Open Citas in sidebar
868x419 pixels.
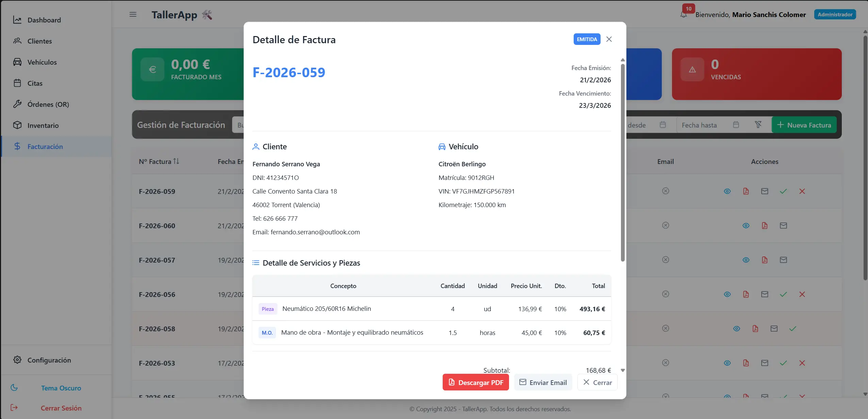click(x=56, y=83)
